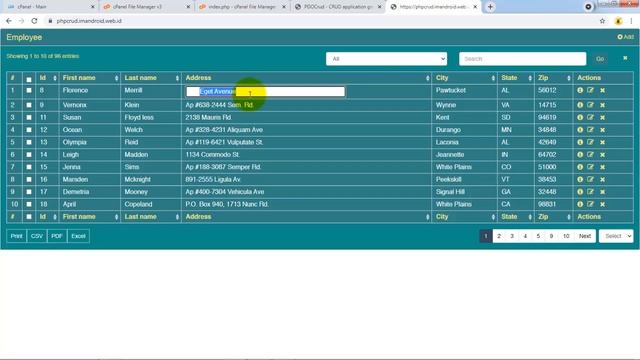
Task: Edit the Olympia Reid row
Action: 591,142
